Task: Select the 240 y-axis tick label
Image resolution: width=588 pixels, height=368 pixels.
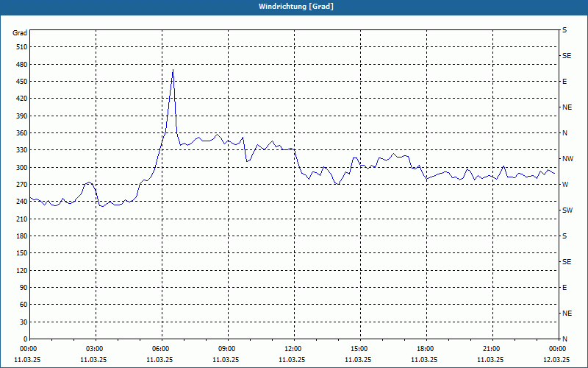Action: point(22,202)
